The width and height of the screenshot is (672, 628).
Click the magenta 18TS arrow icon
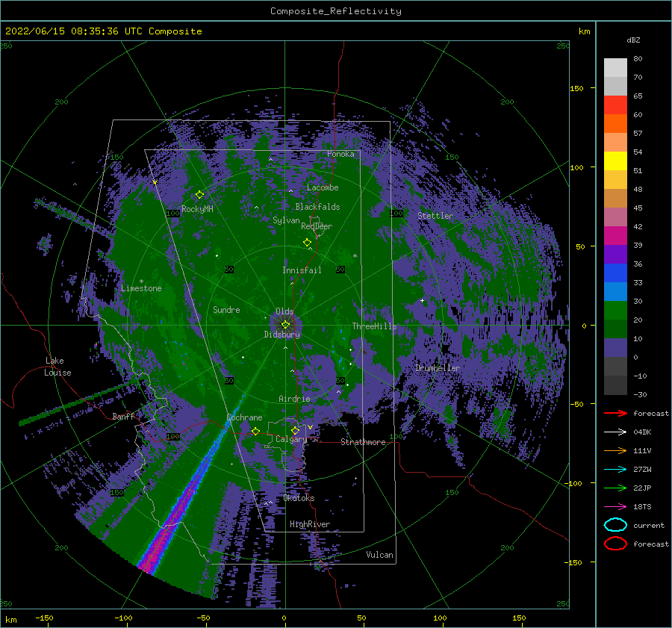point(615,507)
